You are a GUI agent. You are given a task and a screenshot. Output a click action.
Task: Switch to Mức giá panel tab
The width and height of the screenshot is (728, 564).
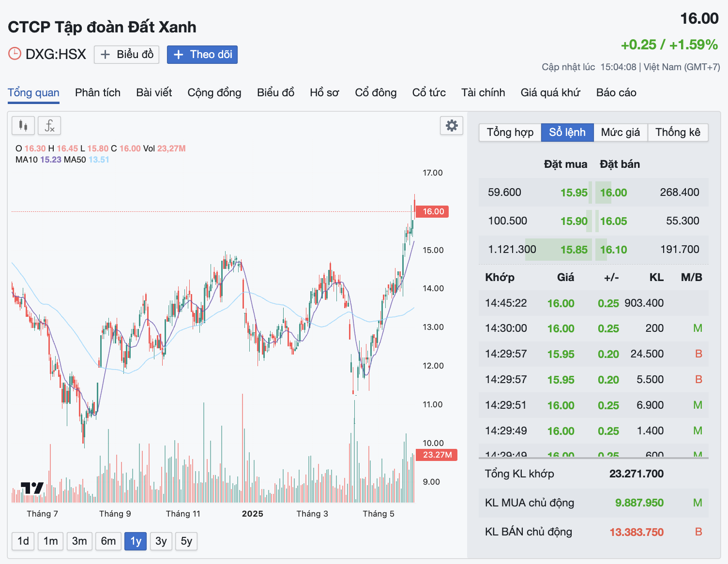point(621,132)
